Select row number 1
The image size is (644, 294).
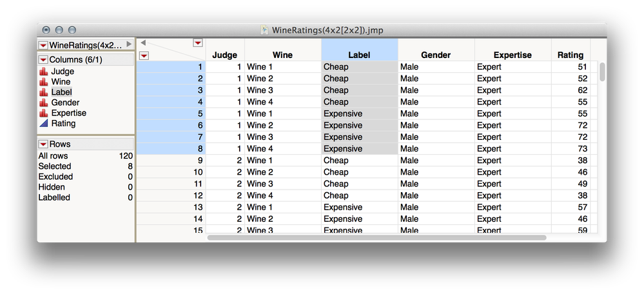pos(171,67)
